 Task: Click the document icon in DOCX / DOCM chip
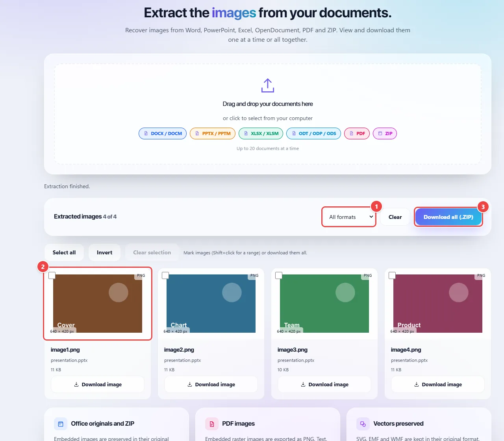click(146, 133)
